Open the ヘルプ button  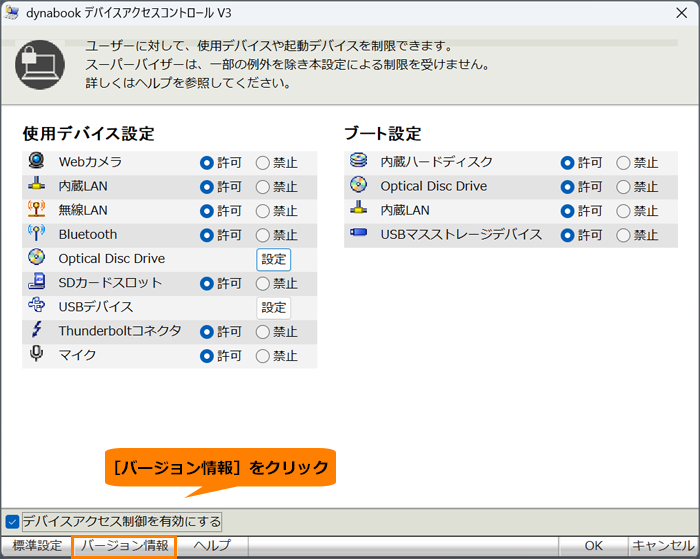(212, 546)
